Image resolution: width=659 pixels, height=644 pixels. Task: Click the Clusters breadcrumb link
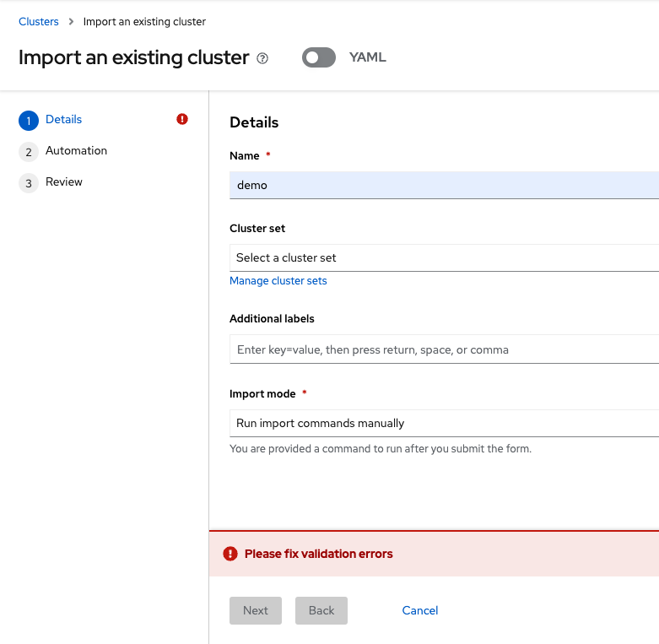click(x=39, y=21)
